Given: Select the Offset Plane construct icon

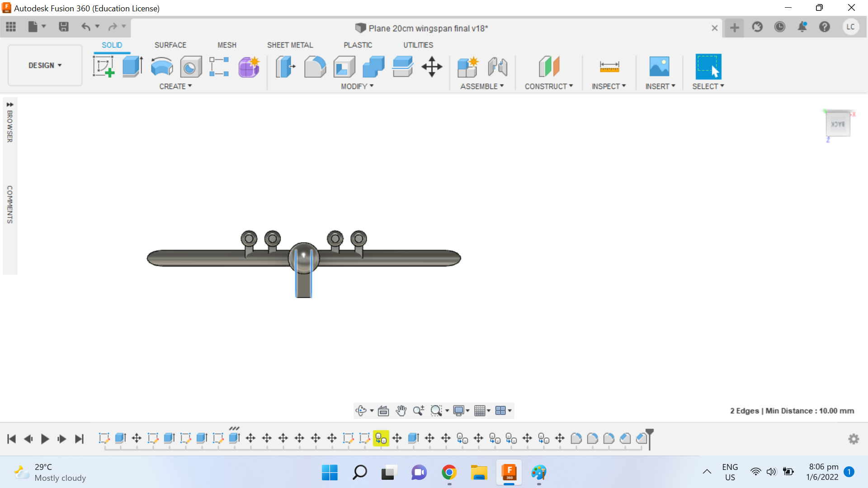Looking at the screenshot, I should click(549, 66).
